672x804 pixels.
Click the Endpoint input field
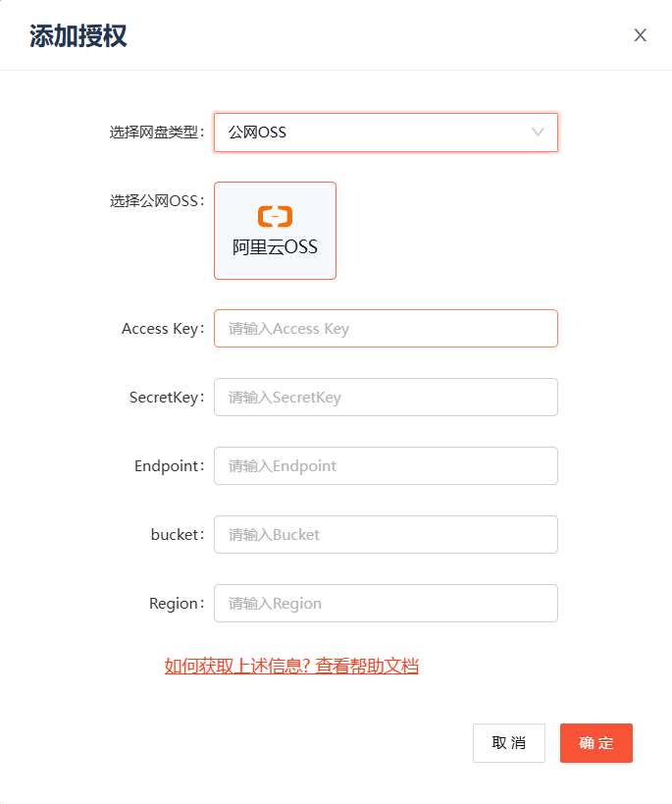point(386,465)
